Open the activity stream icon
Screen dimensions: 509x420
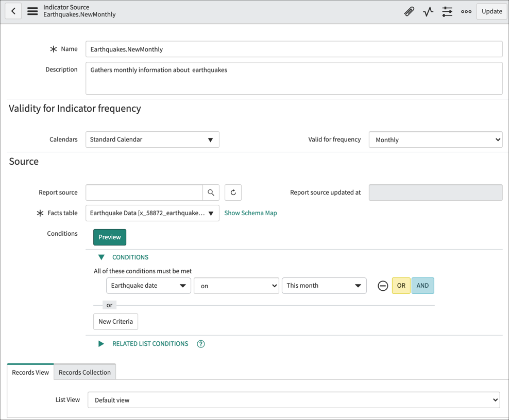point(428,11)
